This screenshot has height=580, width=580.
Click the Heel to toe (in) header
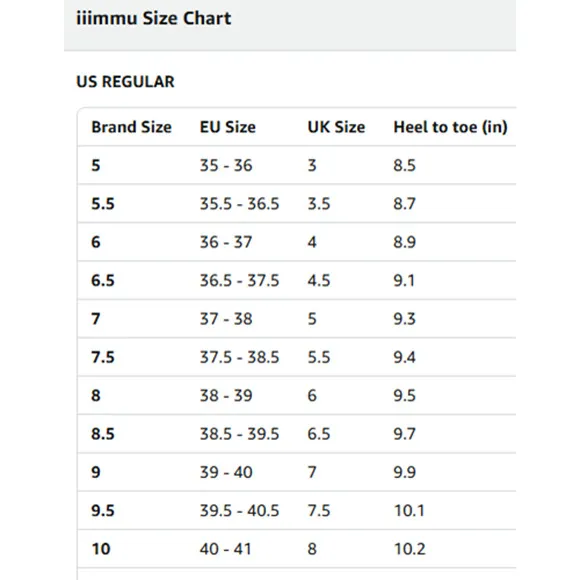click(x=450, y=127)
